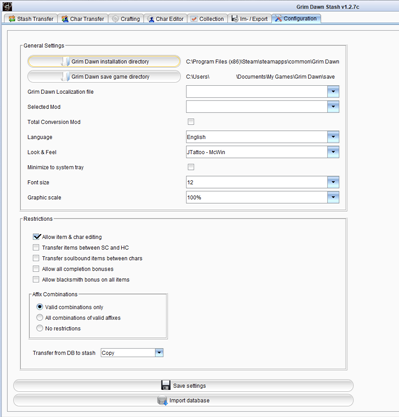Open the Language dropdown showing English

tap(263, 137)
